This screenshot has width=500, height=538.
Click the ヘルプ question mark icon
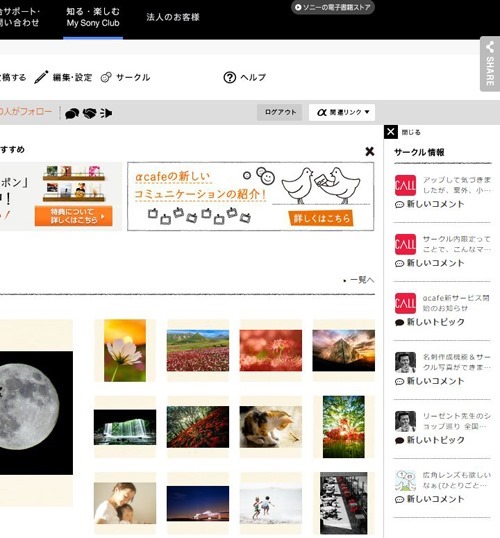230,78
